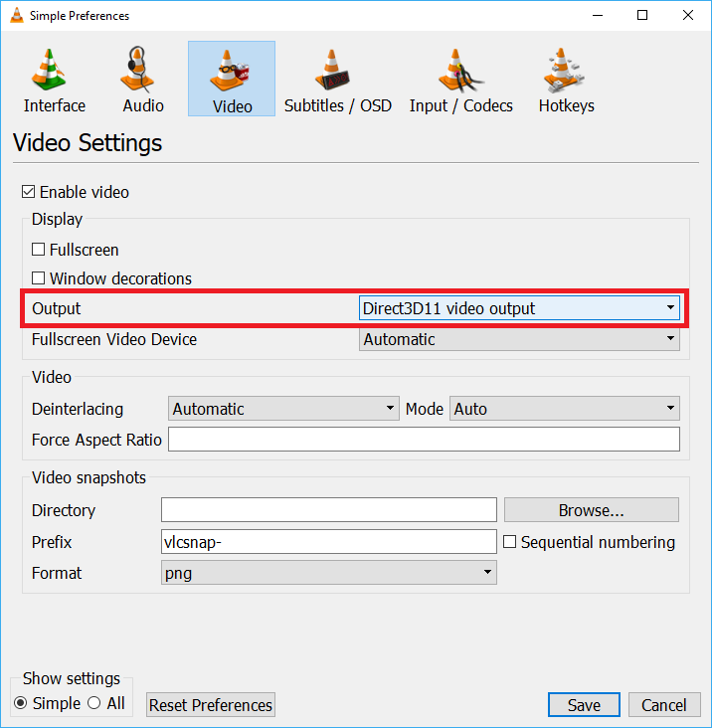Screen dimensions: 712x728
Task: Open Input / Codecs preferences
Action: point(461,80)
